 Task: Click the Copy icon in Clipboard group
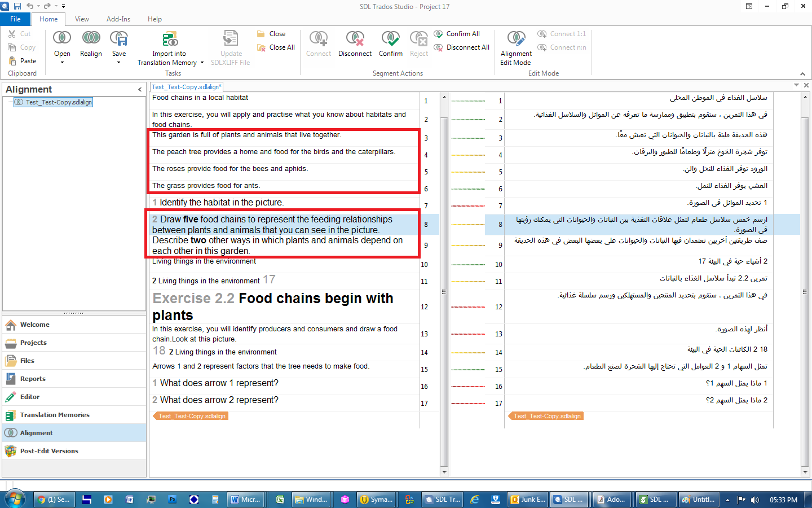click(x=12, y=47)
